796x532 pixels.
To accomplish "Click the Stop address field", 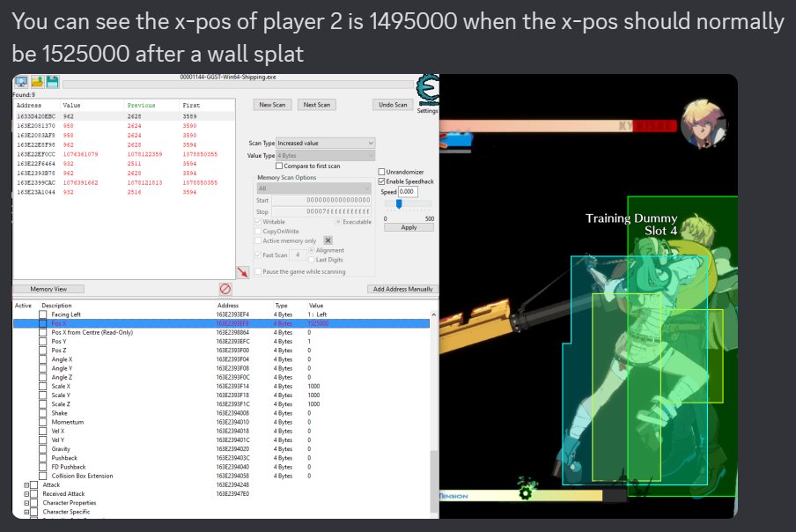I will coord(321,211).
